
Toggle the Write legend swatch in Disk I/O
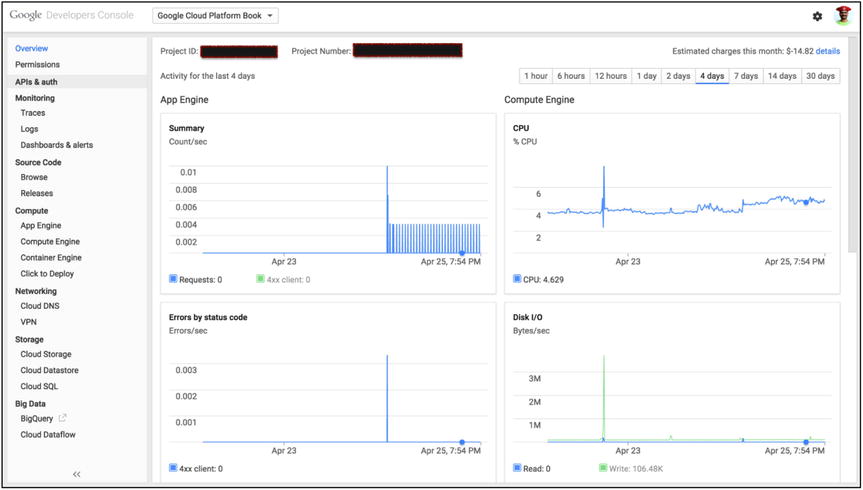click(x=603, y=469)
